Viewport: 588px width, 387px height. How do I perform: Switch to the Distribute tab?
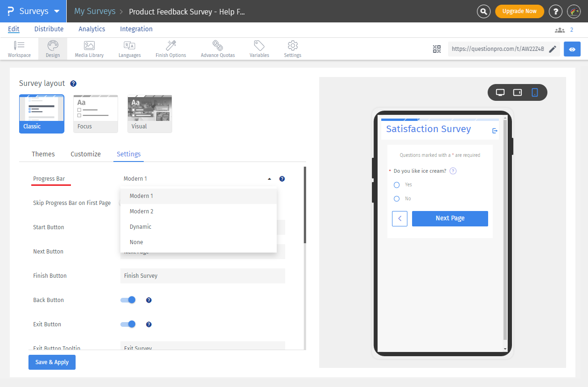click(x=49, y=29)
